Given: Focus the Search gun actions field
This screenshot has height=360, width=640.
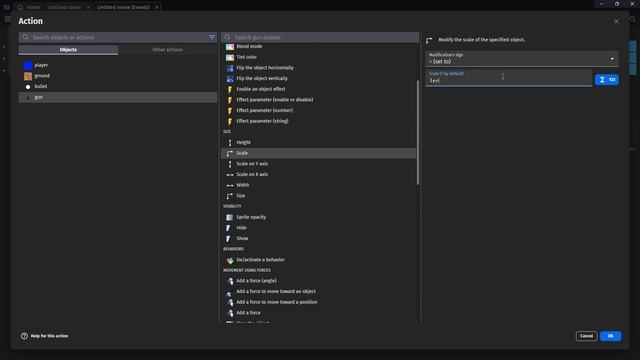Looking at the screenshot, I should point(320,37).
